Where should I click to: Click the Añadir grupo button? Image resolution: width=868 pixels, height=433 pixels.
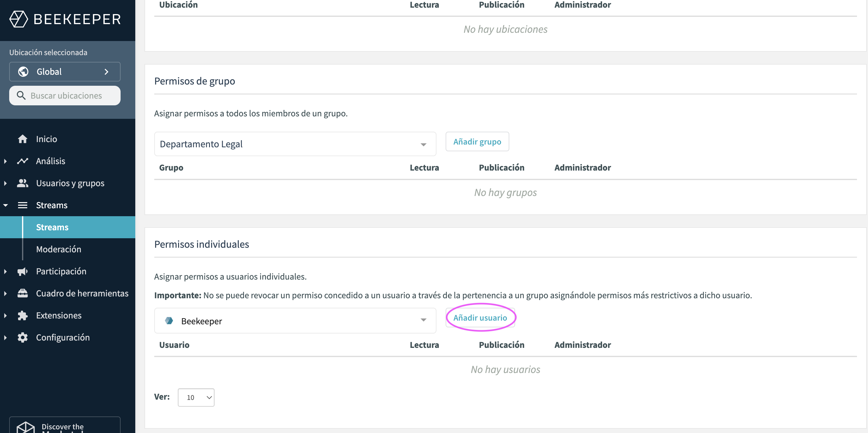[x=477, y=142]
